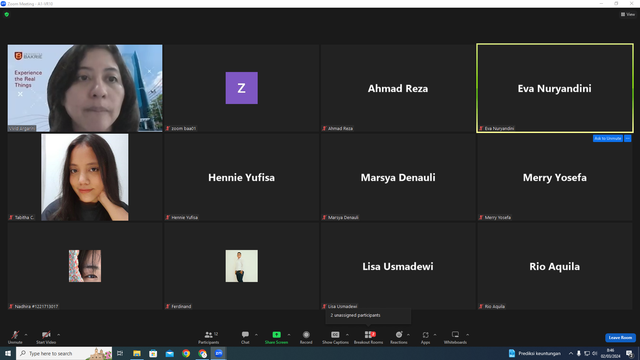The height and width of the screenshot is (360, 640).
Task: Expand video options arrow next to Start Video
Action: pos(58,335)
